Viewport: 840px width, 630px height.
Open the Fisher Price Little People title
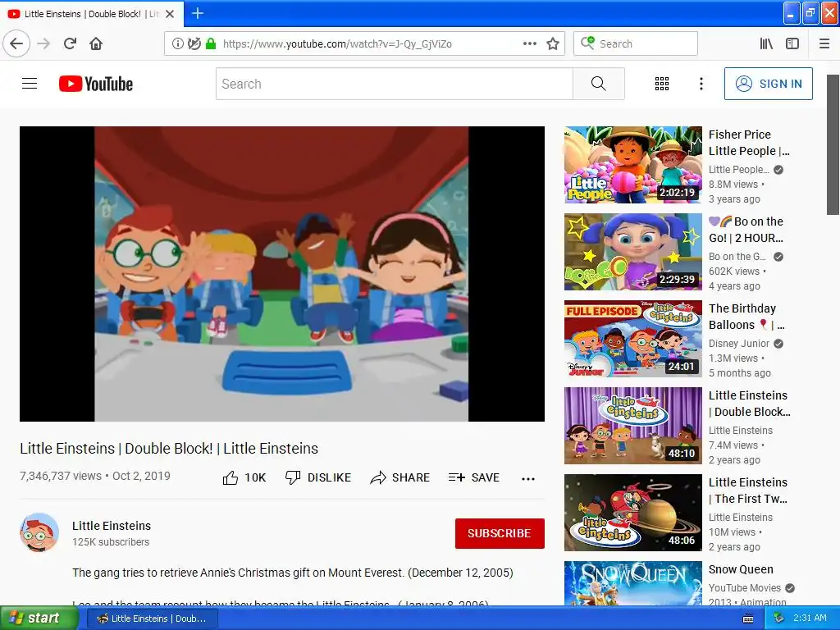tap(749, 143)
